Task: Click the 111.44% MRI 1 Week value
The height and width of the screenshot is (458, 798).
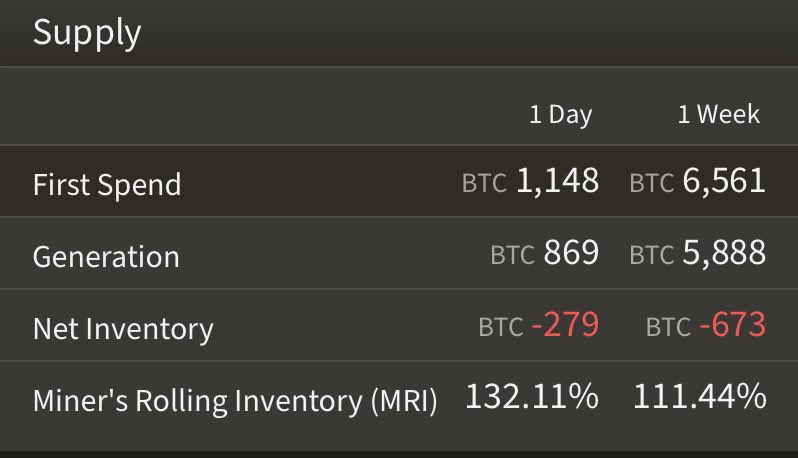Action: pyautogui.click(x=700, y=396)
